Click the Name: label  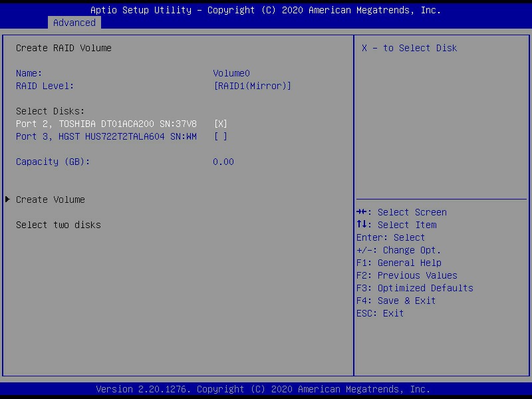click(x=29, y=73)
